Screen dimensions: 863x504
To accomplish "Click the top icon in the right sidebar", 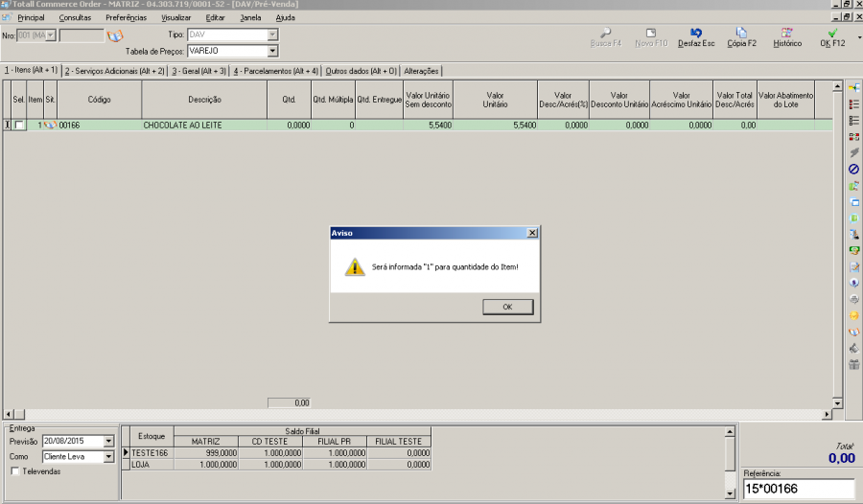I will click(853, 87).
